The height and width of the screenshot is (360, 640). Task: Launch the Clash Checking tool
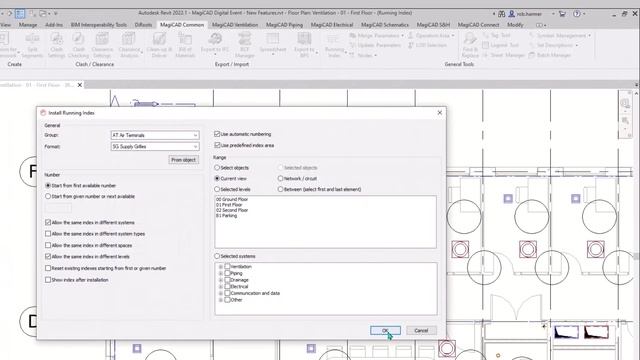click(78, 45)
